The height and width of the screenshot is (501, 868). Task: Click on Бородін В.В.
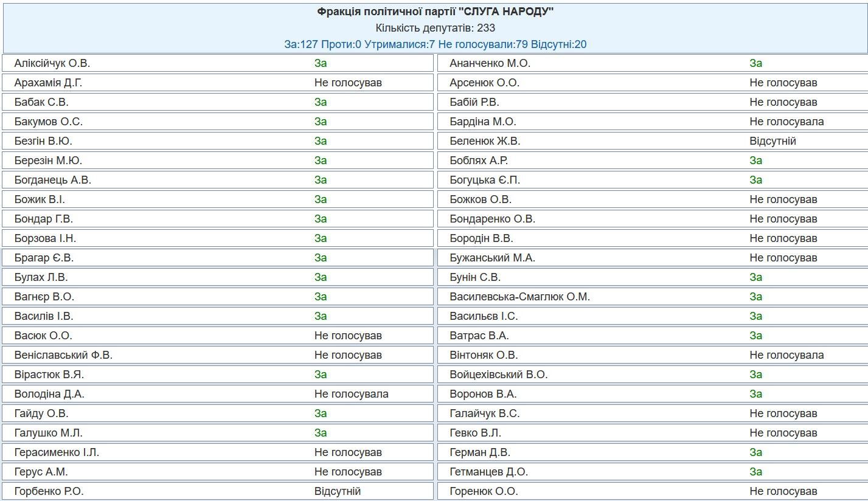tap(482, 238)
